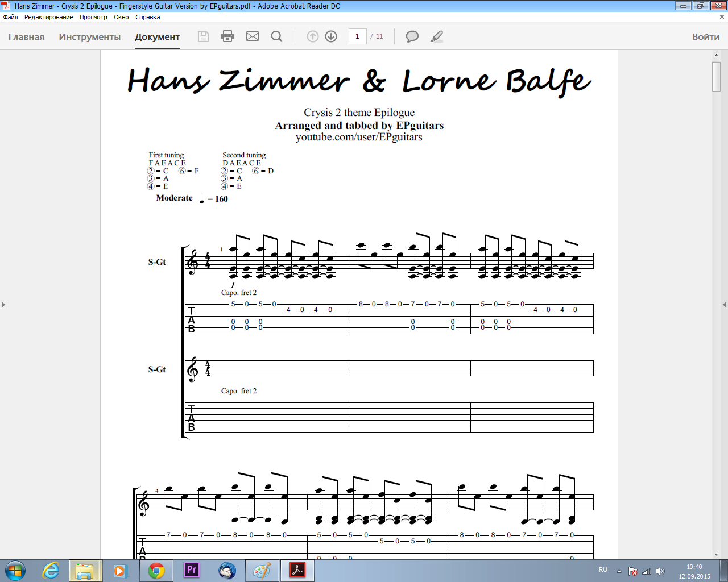The height and width of the screenshot is (582, 728).
Task: Launch Internet Explorer from taskbar
Action: (51, 570)
